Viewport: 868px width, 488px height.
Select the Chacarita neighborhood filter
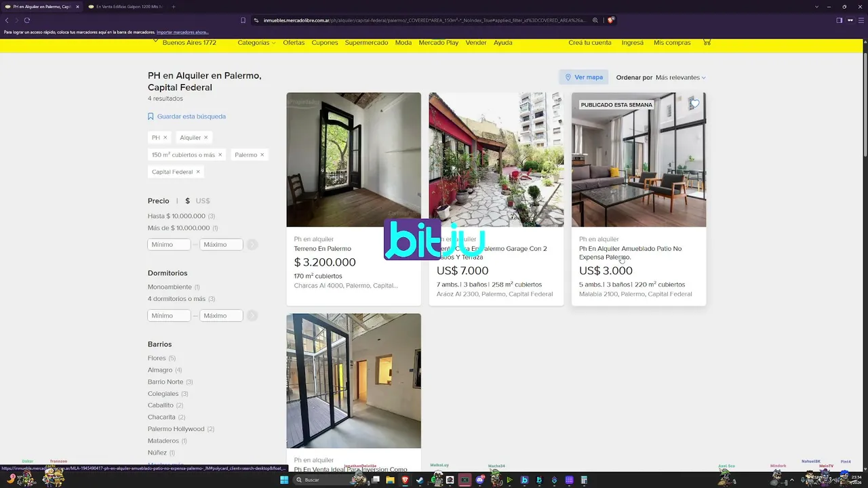(x=166, y=417)
